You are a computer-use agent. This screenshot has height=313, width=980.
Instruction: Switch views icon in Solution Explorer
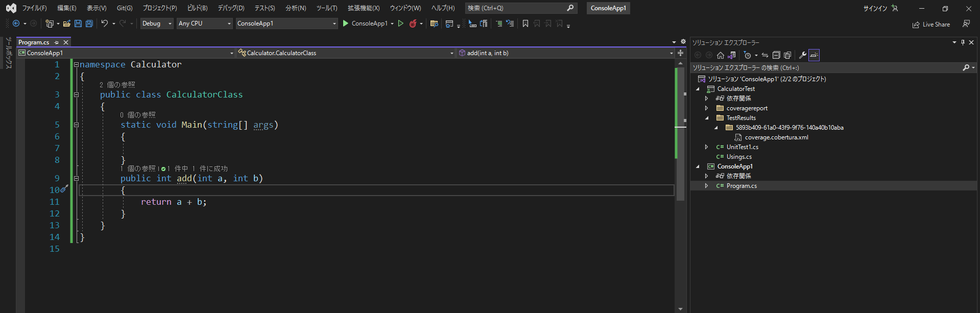point(732,55)
